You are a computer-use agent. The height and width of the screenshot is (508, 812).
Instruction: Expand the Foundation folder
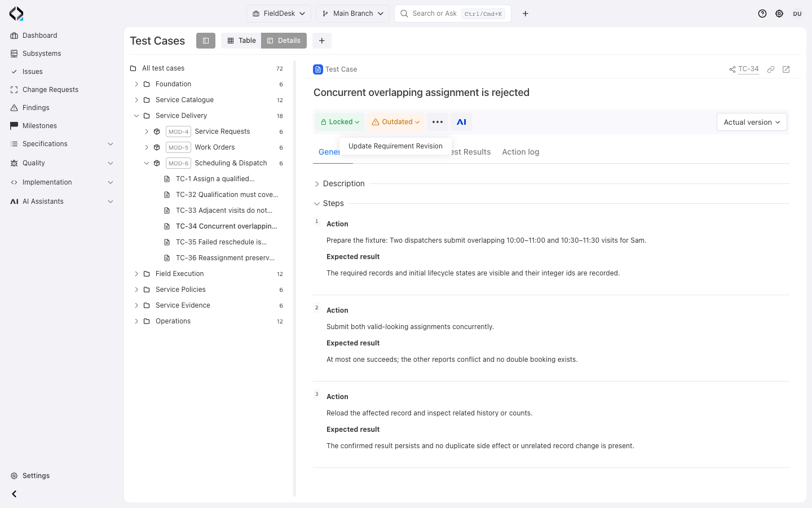coord(136,84)
